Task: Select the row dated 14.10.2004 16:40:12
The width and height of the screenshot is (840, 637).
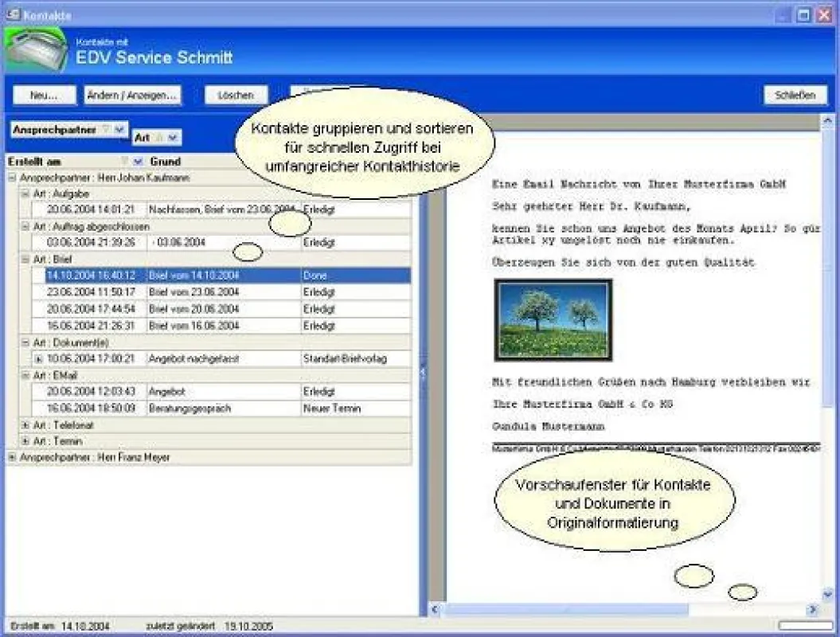Action: pos(221,276)
